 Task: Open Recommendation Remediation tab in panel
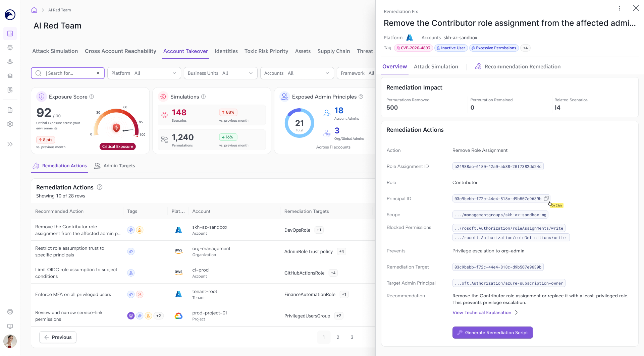(518, 66)
